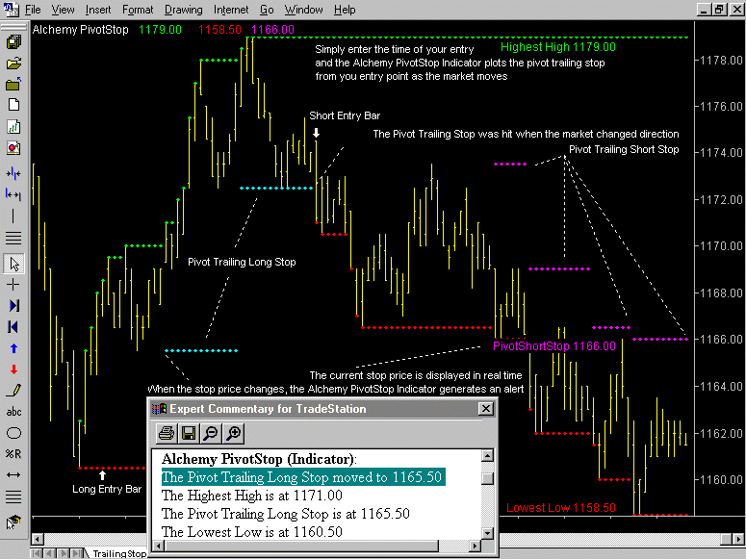Switch to the TrailingStop workspace tab
Screen dimensions: 746x560
coord(119,553)
